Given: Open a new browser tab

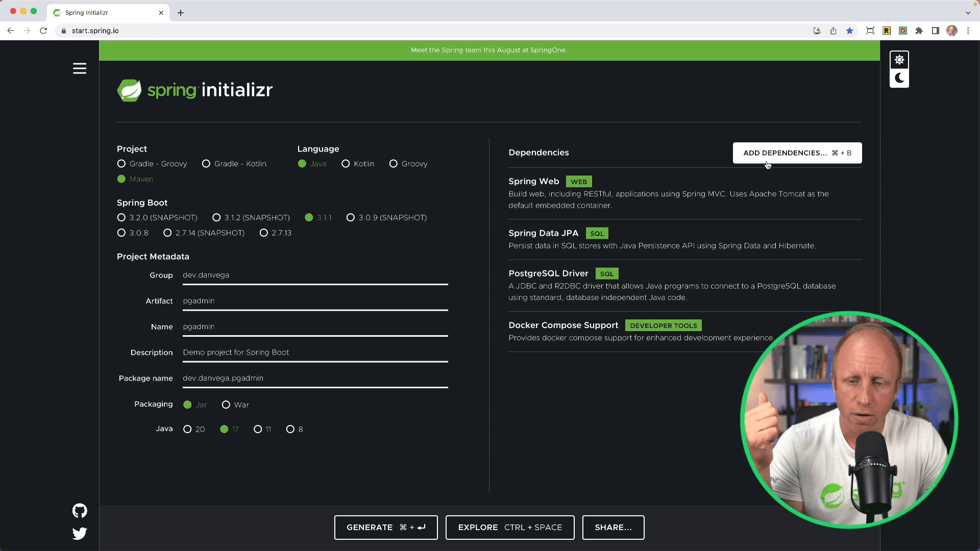Looking at the screenshot, I should coord(180,13).
